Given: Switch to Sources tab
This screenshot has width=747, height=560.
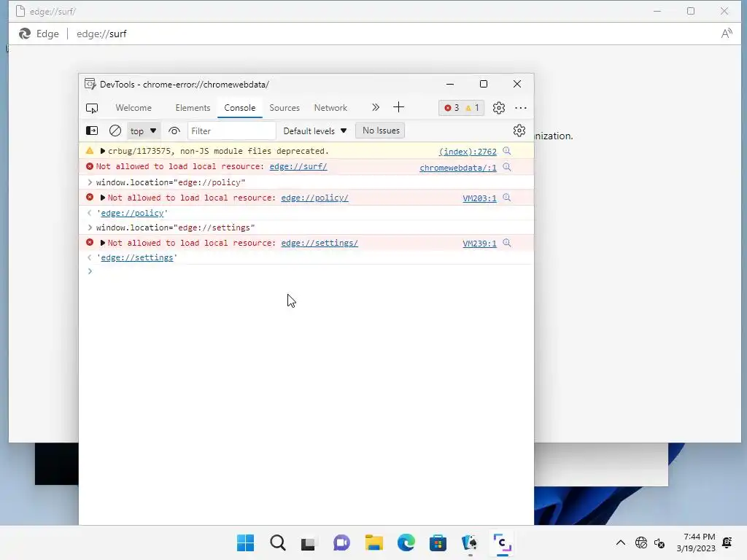Looking at the screenshot, I should tap(285, 108).
